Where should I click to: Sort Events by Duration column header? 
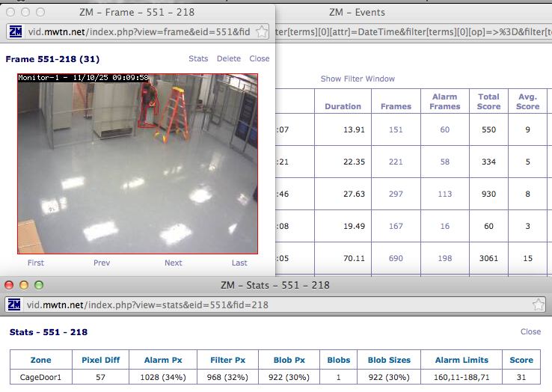[343, 106]
